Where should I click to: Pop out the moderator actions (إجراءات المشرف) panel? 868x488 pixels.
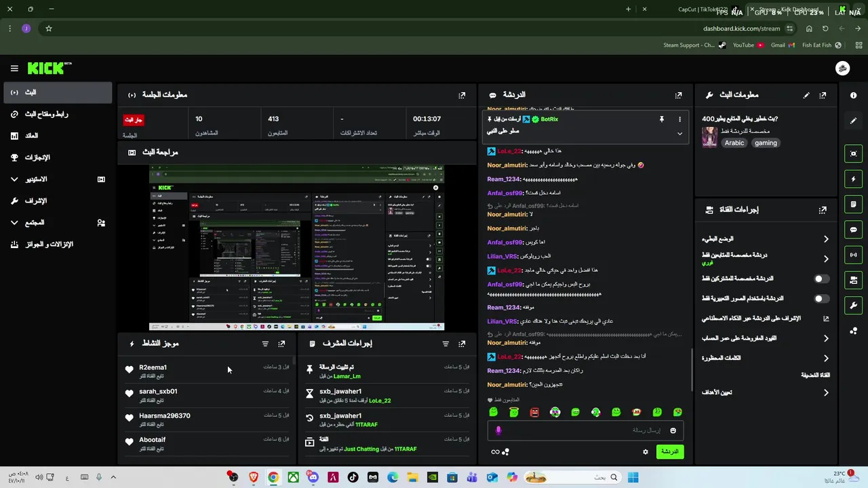(462, 344)
